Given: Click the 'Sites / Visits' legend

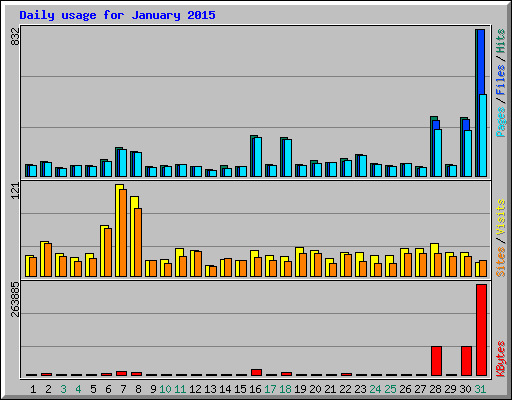Looking at the screenshot, I should 500,238.
